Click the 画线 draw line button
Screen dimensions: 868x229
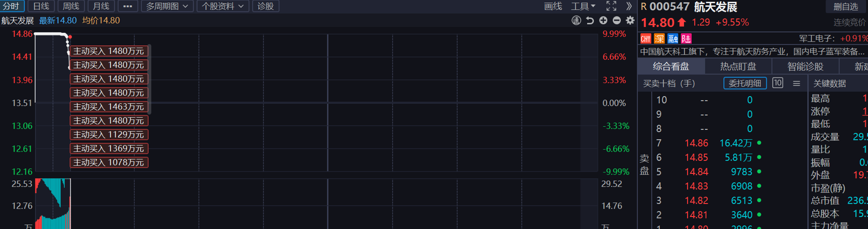tap(553, 6)
